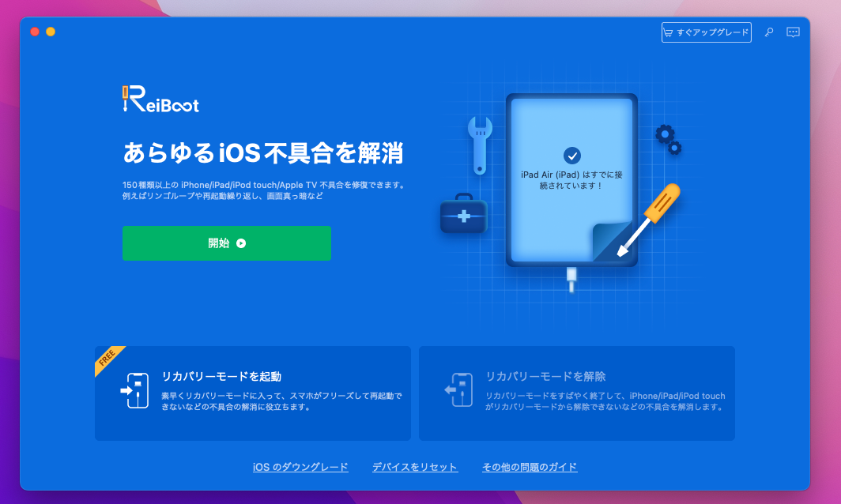Click the iPad Air (iPad) connected status text
Screen dimensions: 841x504
(571, 180)
